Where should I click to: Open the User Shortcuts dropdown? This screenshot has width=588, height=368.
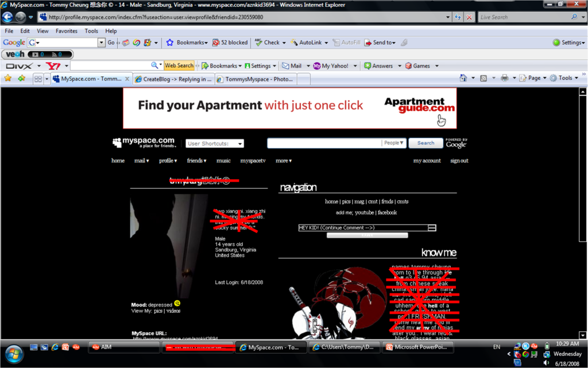(x=215, y=144)
